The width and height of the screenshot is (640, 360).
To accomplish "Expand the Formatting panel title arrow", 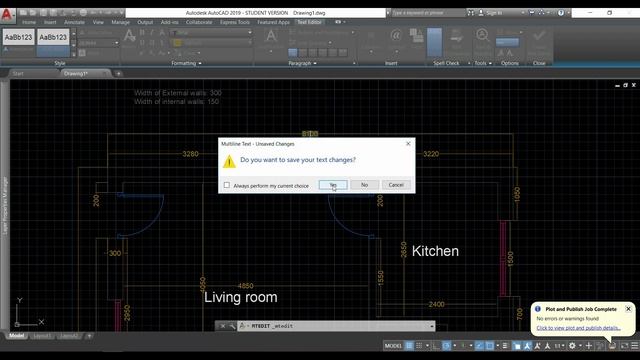I will pos(200,63).
